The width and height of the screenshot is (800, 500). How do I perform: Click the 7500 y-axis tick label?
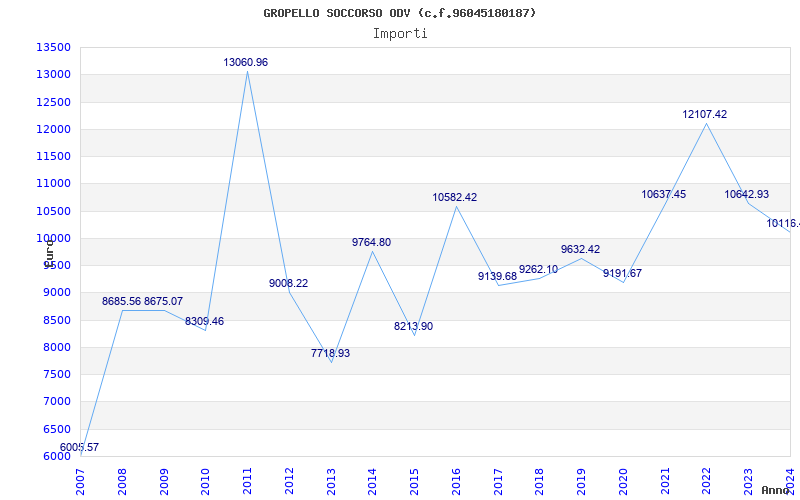[x=56, y=374]
